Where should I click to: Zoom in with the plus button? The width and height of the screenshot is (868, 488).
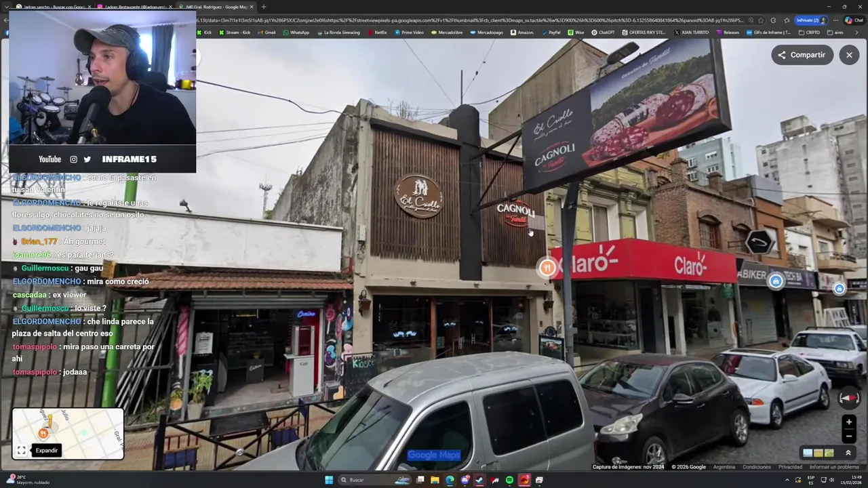(848, 422)
